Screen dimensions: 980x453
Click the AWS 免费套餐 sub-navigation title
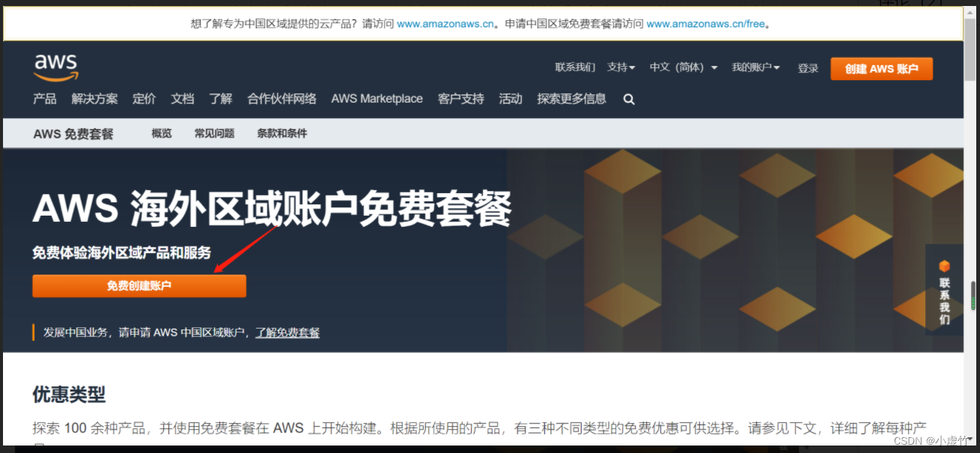(x=73, y=134)
